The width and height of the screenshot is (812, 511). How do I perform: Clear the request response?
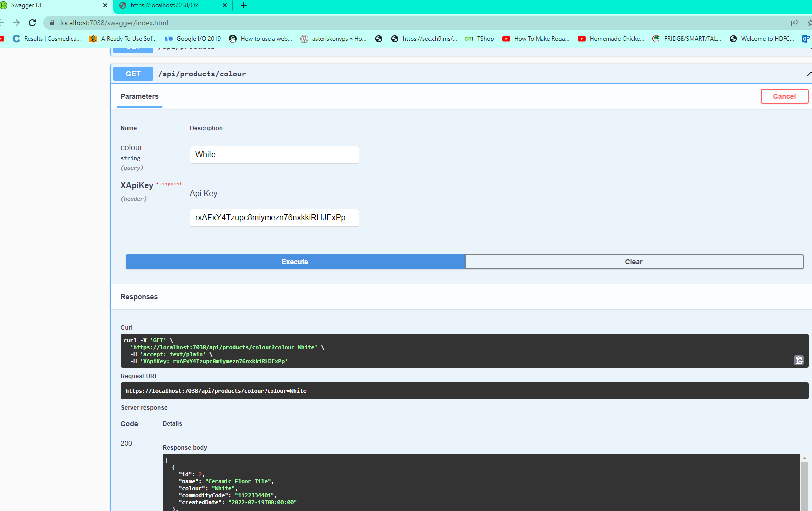pyautogui.click(x=634, y=262)
